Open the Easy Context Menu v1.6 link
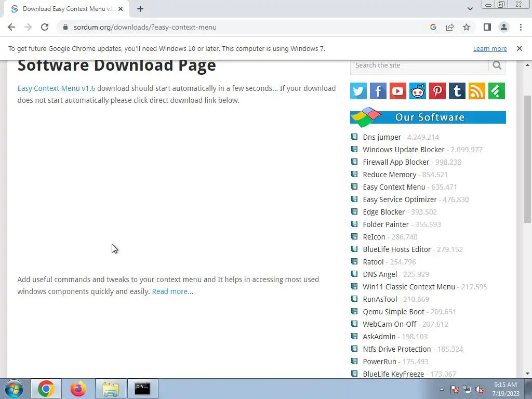This screenshot has width=532, height=399. 56,88
